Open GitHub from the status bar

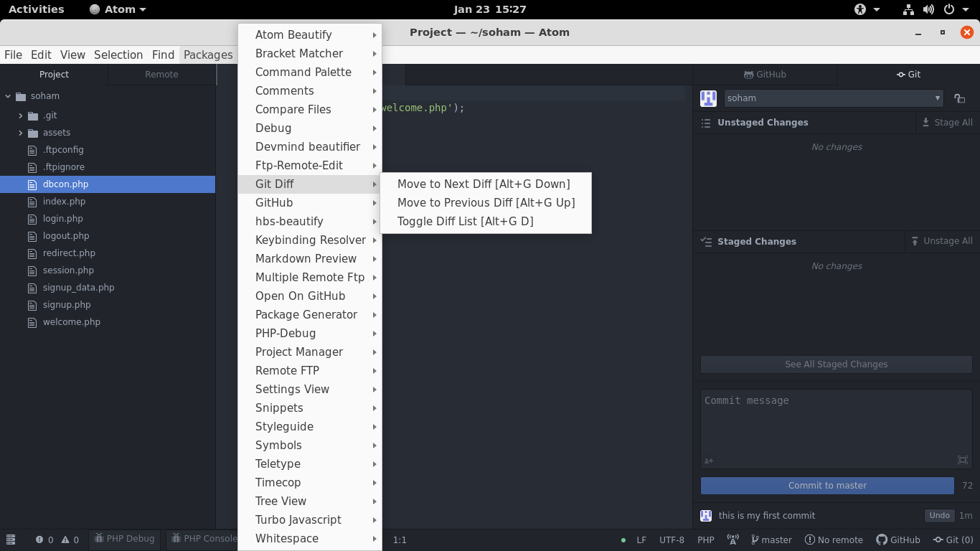click(898, 540)
